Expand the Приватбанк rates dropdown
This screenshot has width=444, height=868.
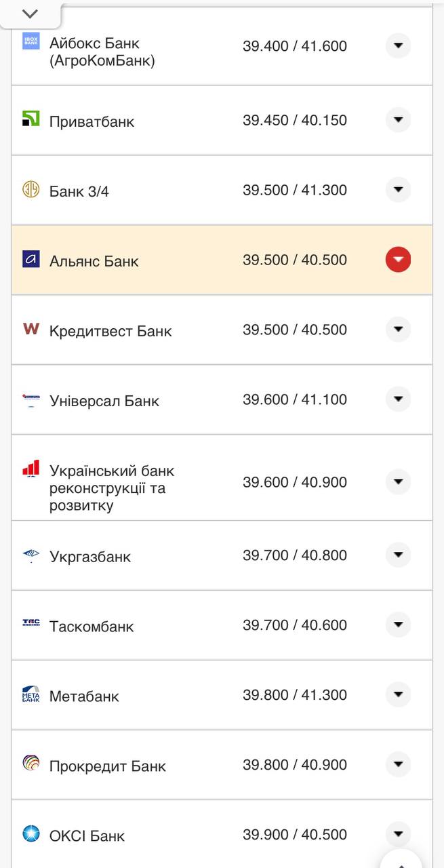[x=398, y=120]
